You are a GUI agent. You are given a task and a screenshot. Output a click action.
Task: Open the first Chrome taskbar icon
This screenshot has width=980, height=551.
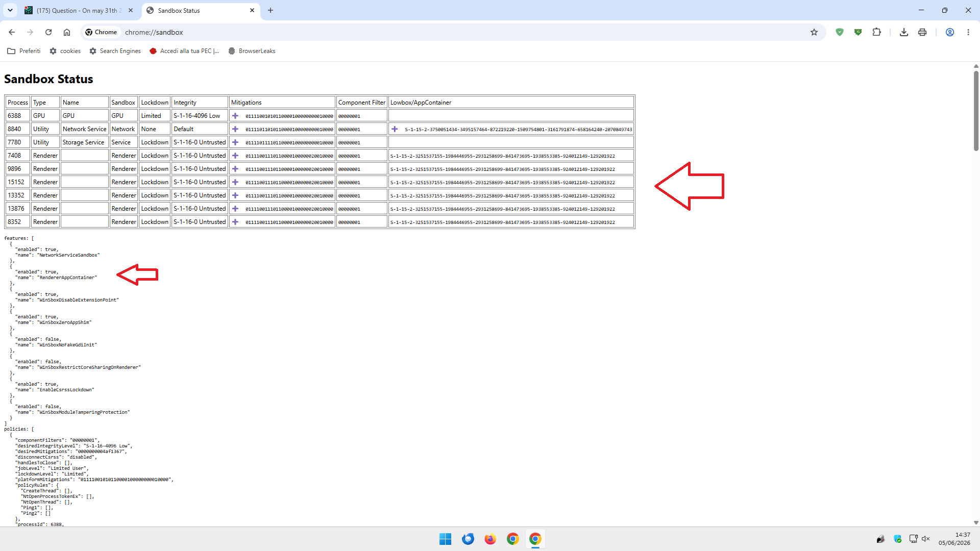(513, 539)
